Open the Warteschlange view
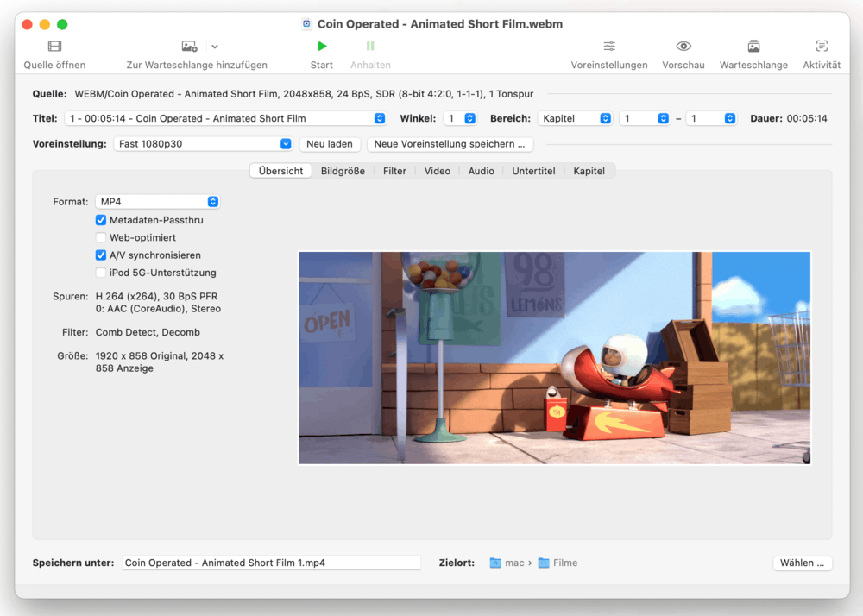The width and height of the screenshot is (863, 616). click(753, 54)
